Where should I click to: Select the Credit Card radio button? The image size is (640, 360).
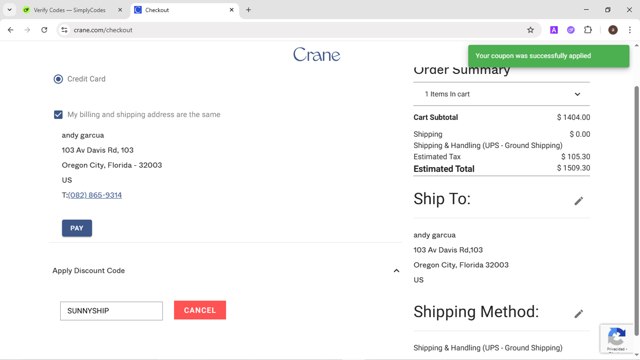tap(58, 79)
